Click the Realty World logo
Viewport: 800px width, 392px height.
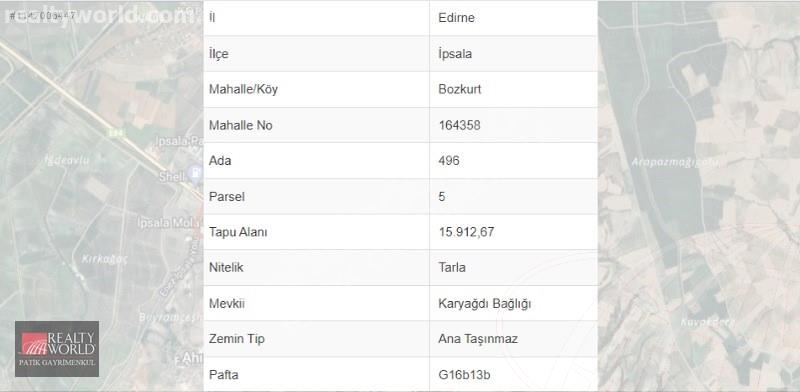[x=57, y=349]
